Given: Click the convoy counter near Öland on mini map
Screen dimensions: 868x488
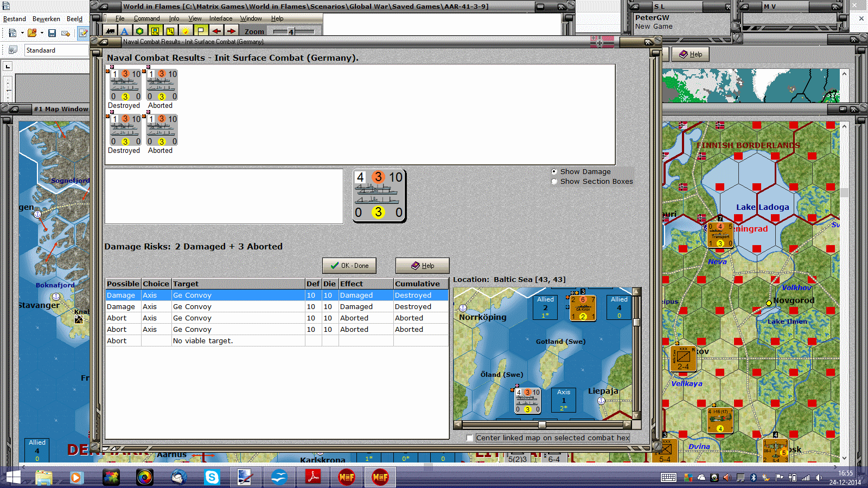Looking at the screenshot, I should tap(527, 400).
